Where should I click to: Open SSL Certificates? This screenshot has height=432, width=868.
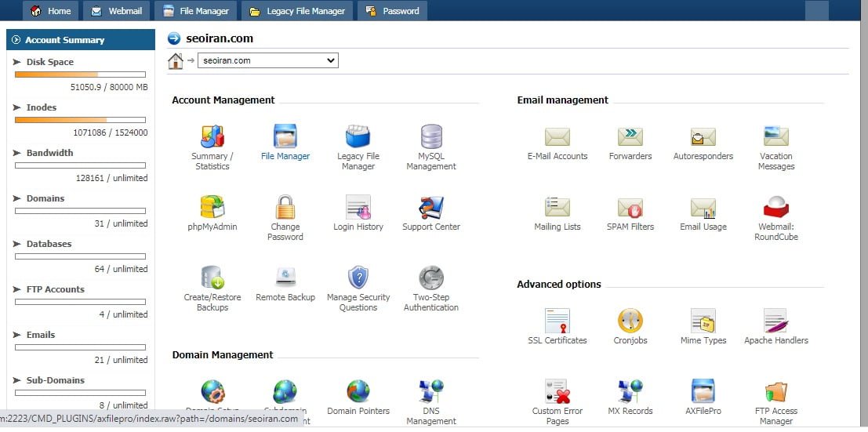tap(557, 321)
